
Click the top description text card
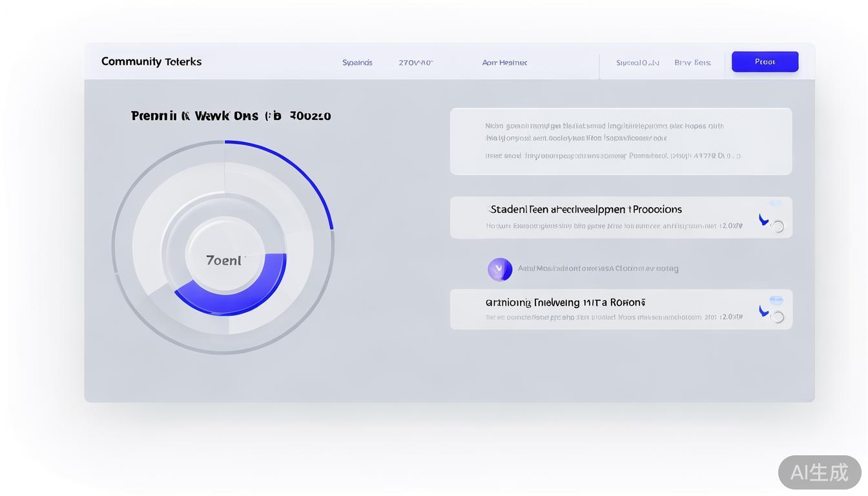tap(621, 141)
